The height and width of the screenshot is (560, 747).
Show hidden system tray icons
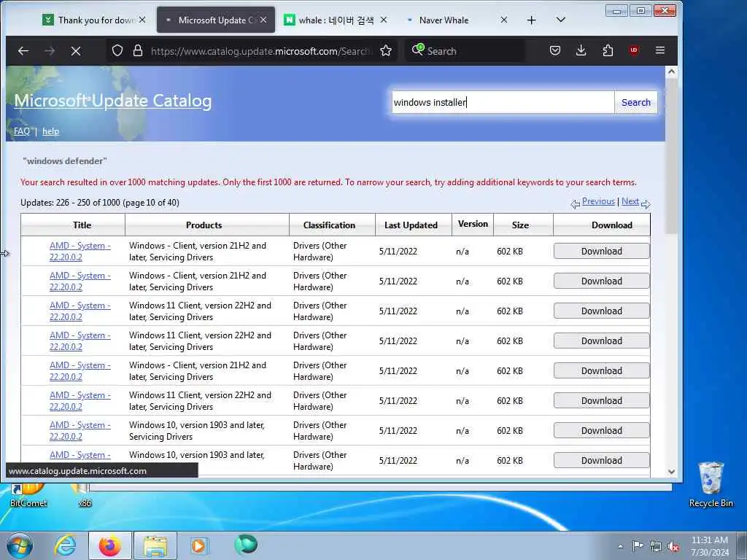click(x=620, y=546)
